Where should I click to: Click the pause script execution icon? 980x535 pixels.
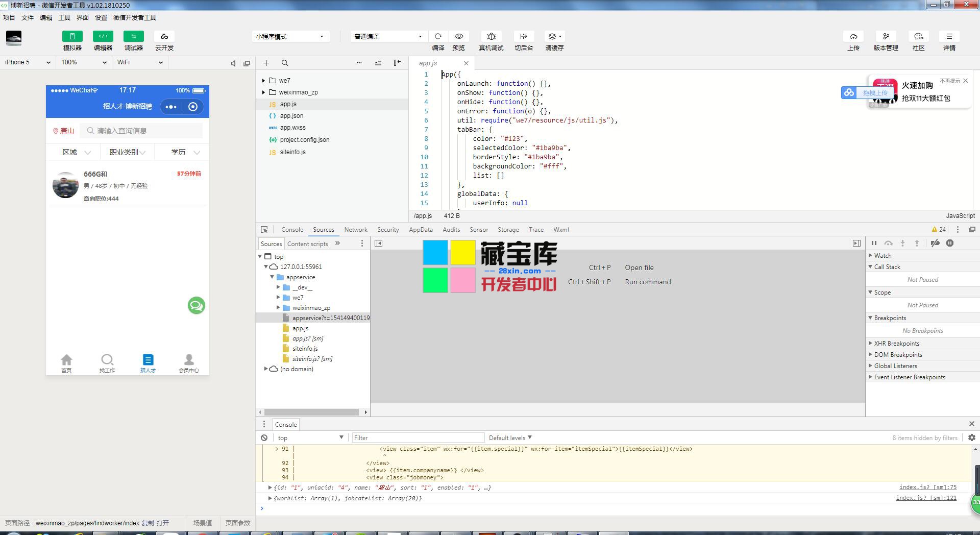pos(874,243)
